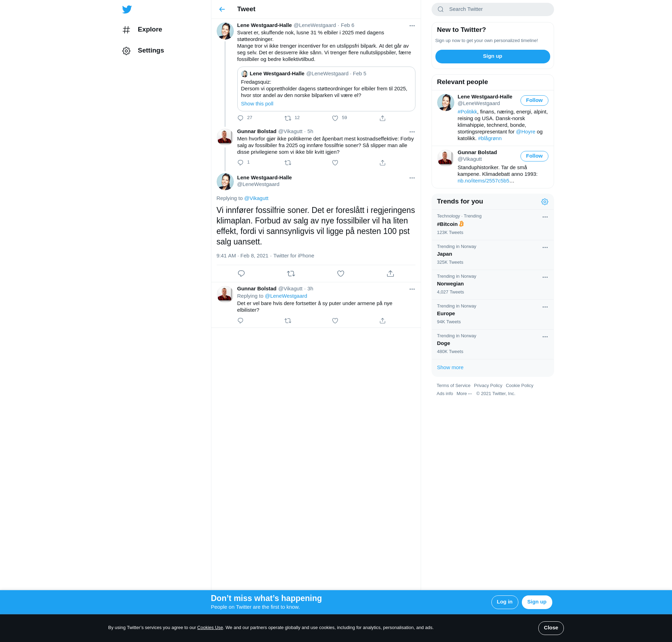Screen dimensions: 672x642
Task: Reply to the main fossilfrie soner tweet
Action: (x=241, y=274)
